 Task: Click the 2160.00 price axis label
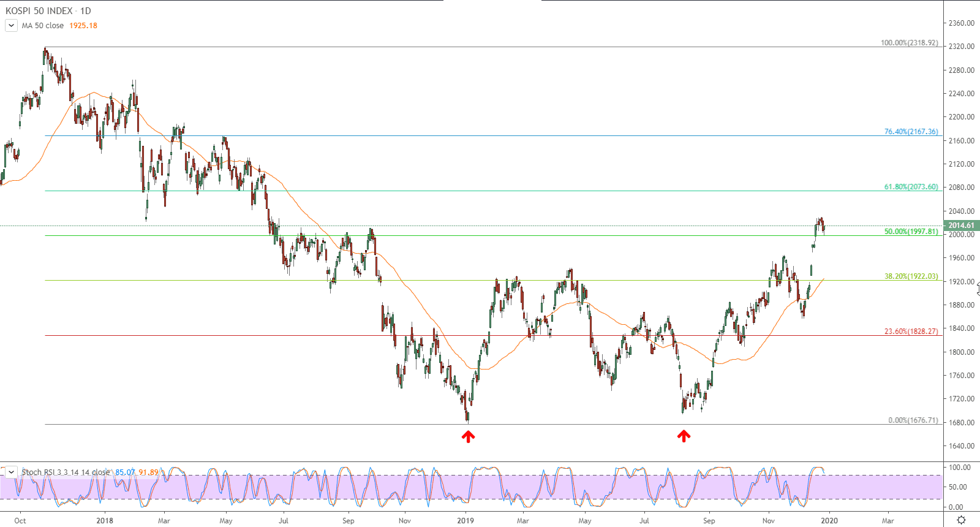[961, 141]
